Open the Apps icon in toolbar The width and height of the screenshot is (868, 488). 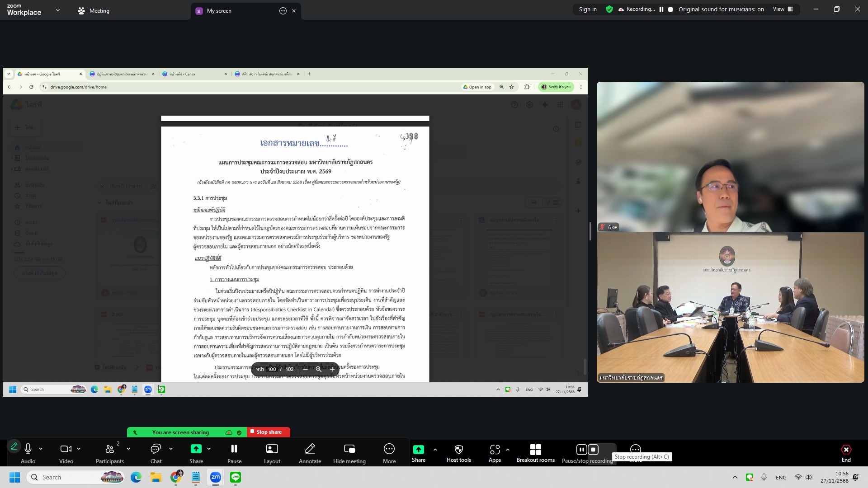point(495,449)
